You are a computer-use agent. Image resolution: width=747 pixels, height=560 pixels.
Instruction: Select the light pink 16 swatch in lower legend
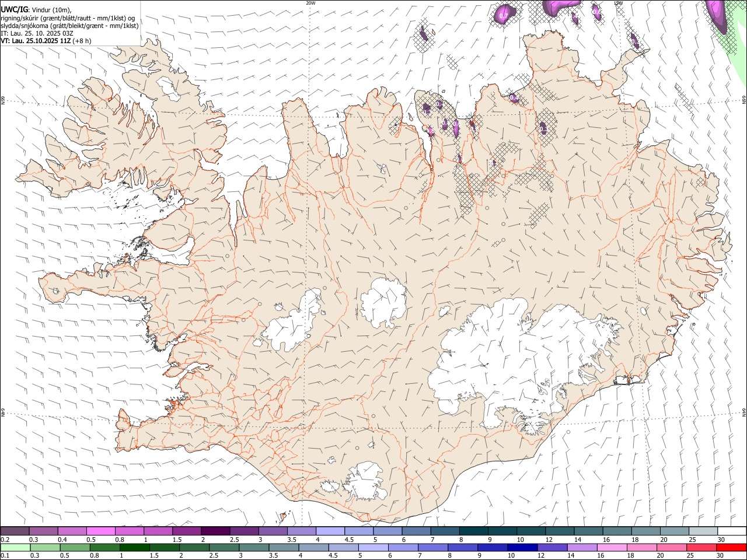pos(612,548)
